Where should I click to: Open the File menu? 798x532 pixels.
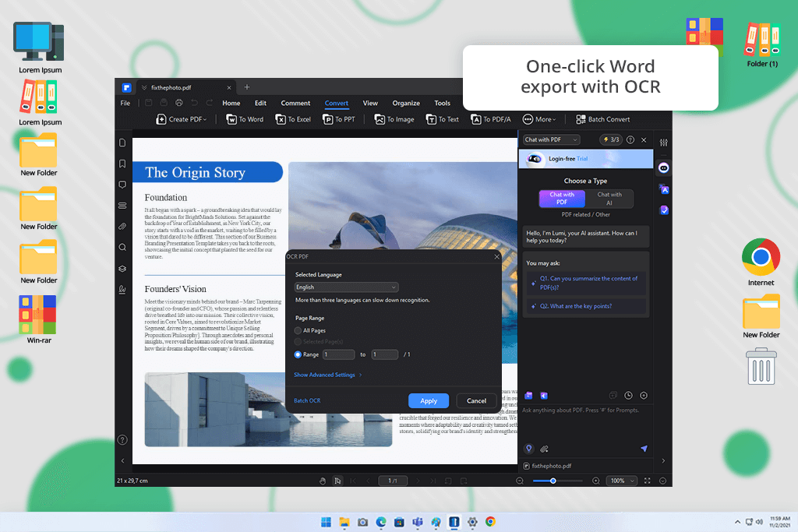(125, 104)
